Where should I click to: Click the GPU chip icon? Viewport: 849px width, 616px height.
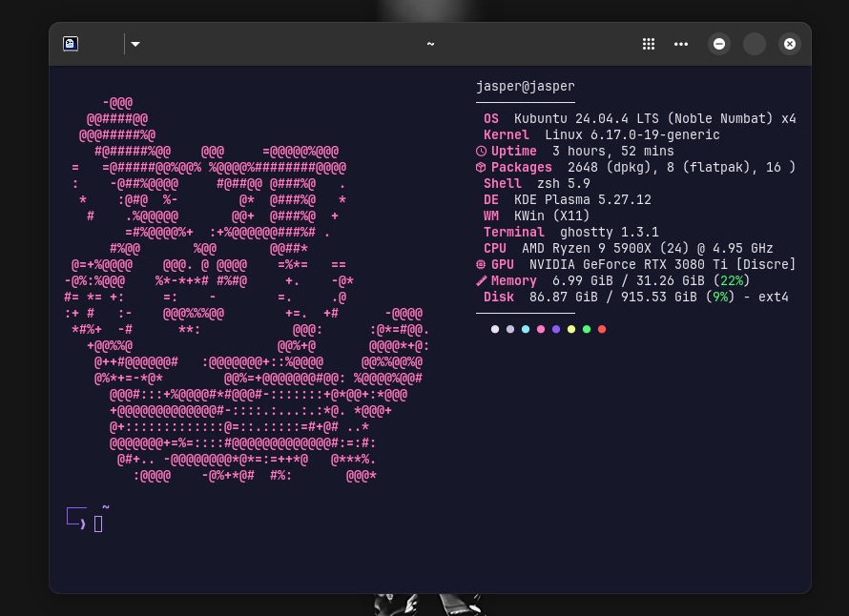click(x=481, y=265)
